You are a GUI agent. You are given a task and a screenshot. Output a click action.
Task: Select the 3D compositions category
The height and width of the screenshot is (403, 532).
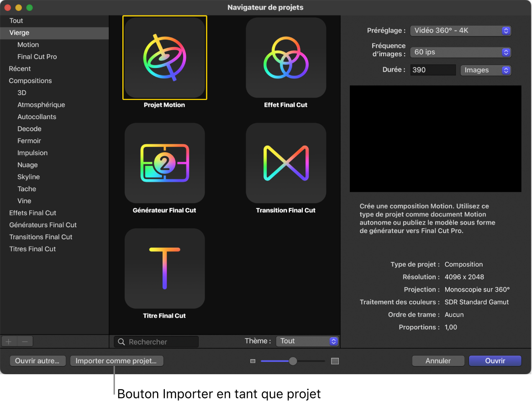coord(54,93)
